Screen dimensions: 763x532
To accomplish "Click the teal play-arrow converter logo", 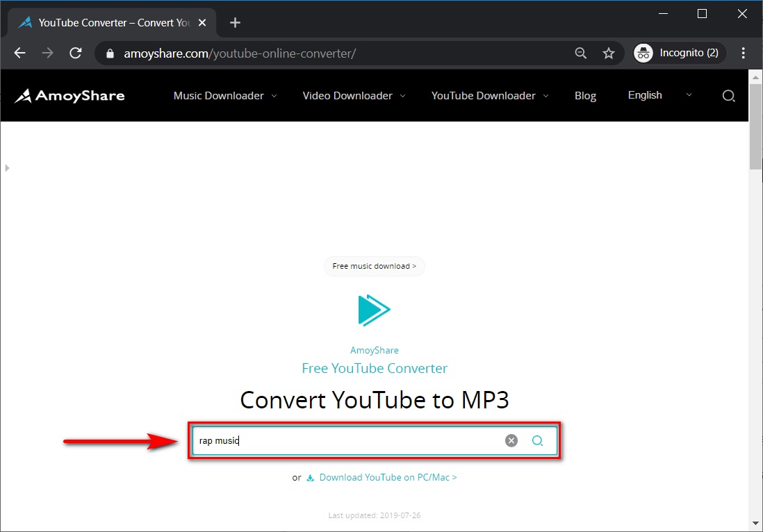I will (374, 310).
